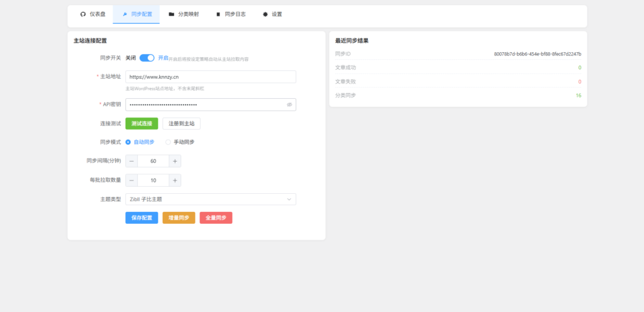
Task: Click the gear icon beside 设置
Action: (x=265, y=14)
